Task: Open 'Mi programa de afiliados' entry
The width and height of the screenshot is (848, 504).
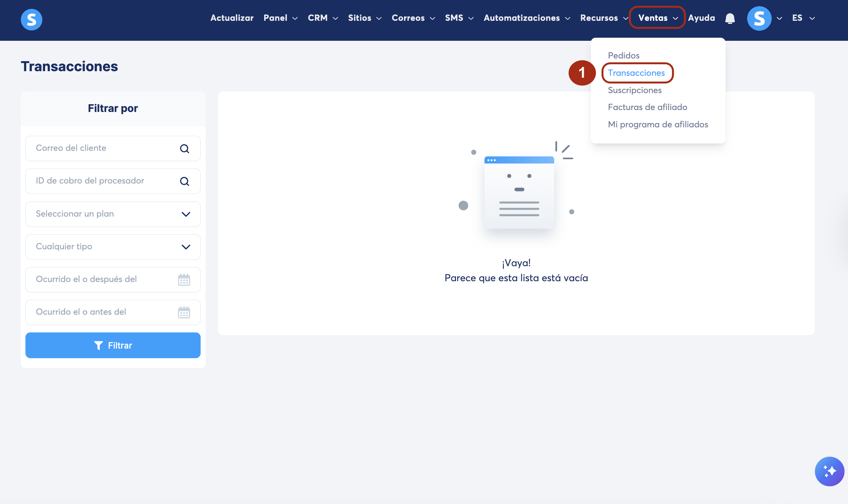Action: pos(658,124)
